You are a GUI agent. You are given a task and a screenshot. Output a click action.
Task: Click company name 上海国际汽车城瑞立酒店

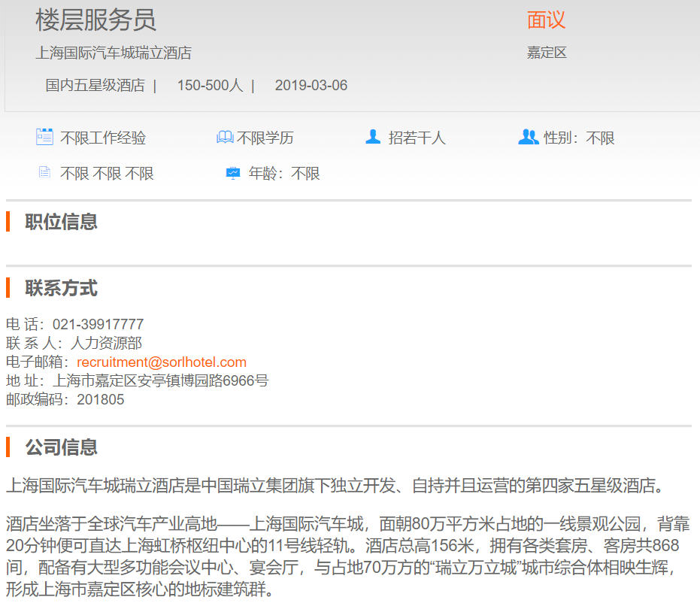coord(114,53)
